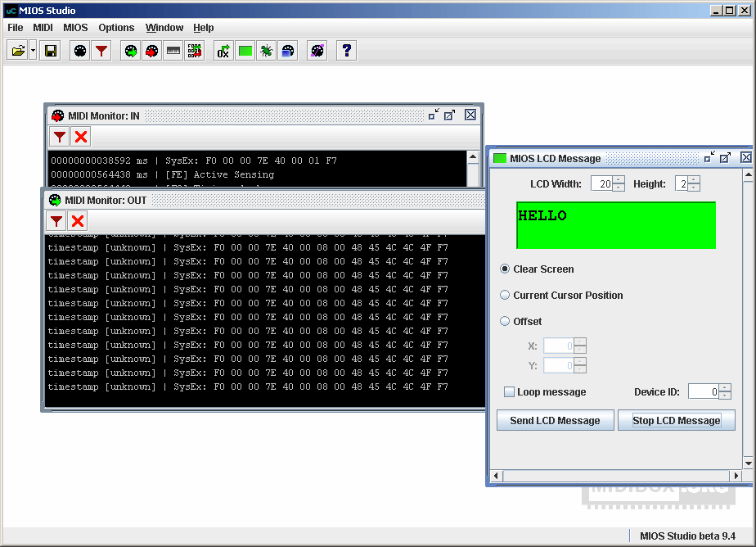Increase Device ID with the up arrow
The image size is (756, 547).
pyautogui.click(x=725, y=388)
